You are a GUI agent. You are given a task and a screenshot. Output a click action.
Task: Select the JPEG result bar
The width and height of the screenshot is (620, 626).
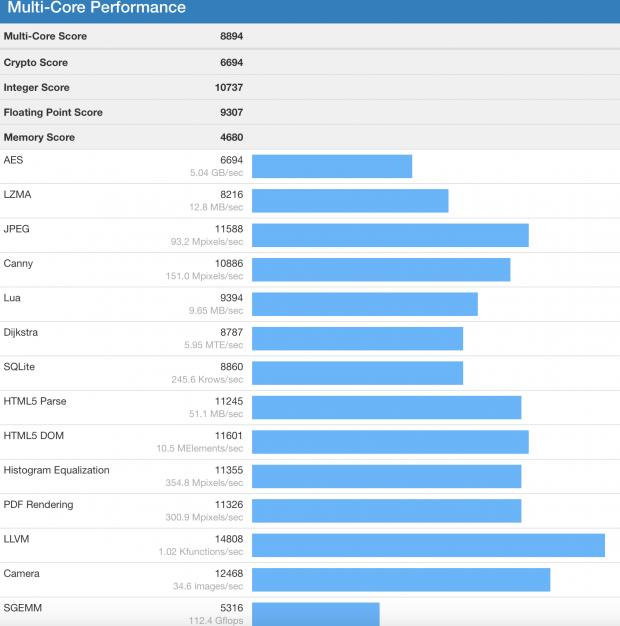point(390,235)
